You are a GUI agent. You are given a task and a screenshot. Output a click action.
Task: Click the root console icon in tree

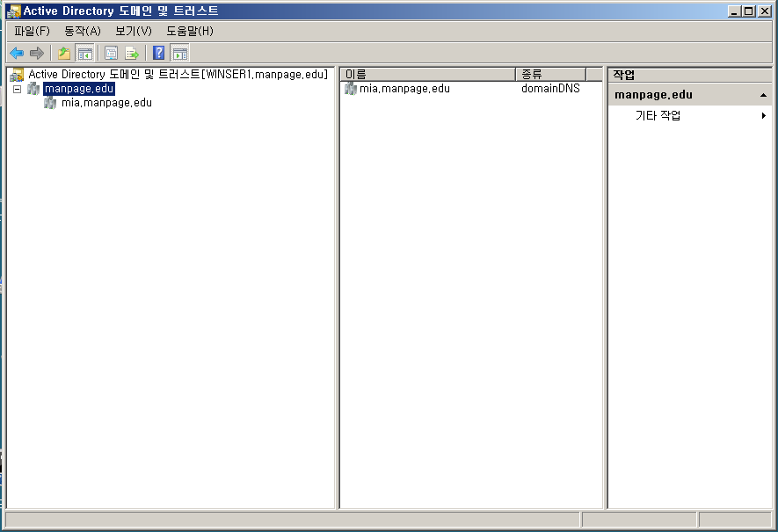point(17,75)
